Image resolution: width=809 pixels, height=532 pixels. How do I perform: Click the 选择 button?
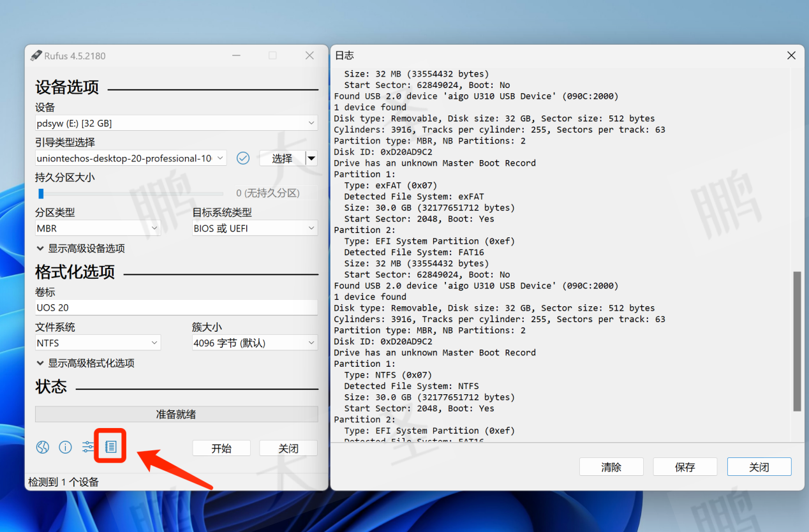tap(282, 158)
